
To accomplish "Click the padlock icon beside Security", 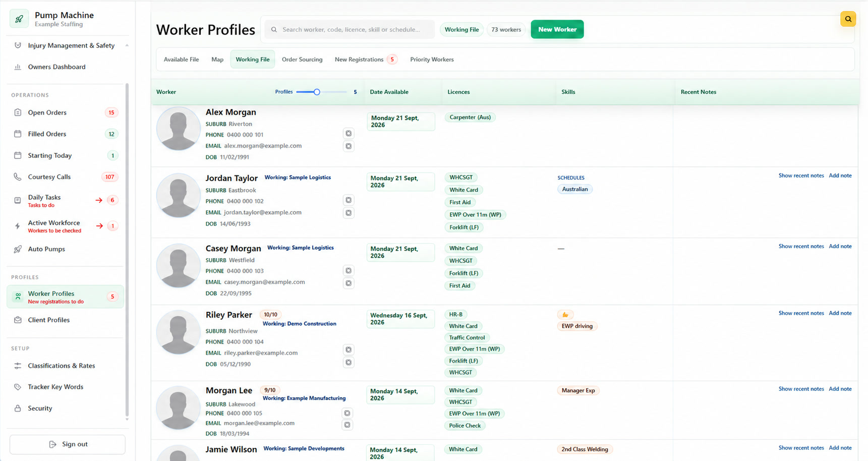I will 18,408.
